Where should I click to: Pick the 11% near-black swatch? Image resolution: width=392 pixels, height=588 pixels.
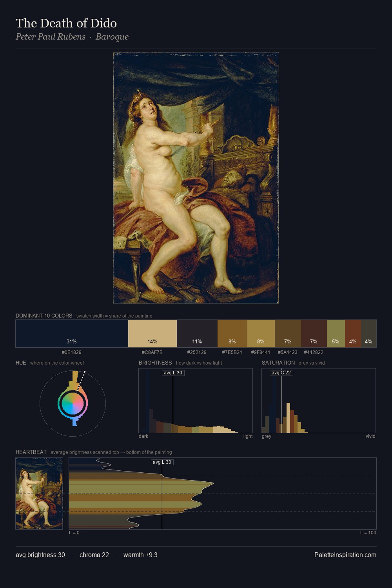197,334
